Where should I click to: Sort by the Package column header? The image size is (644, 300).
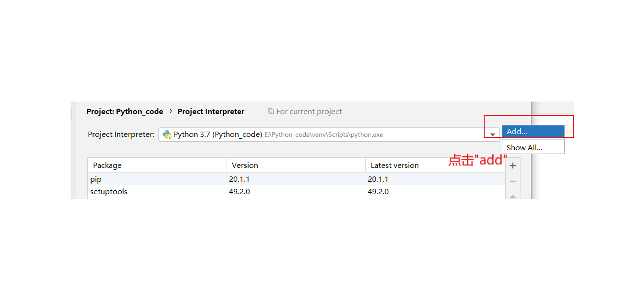tap(157, 165)
